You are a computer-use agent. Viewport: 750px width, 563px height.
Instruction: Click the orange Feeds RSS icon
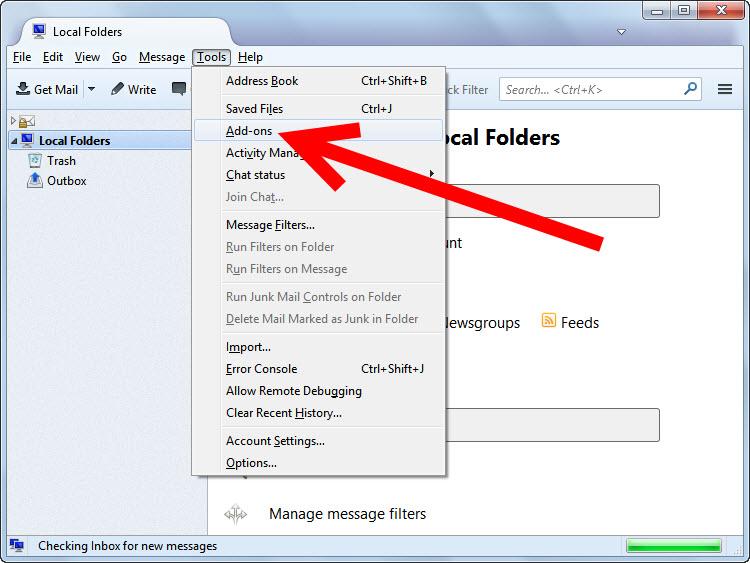pos(549,320)
